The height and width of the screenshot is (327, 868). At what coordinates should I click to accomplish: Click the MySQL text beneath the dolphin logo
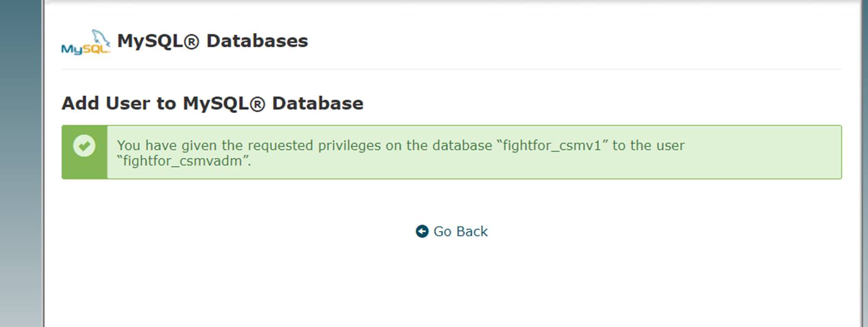click(85, 49)
